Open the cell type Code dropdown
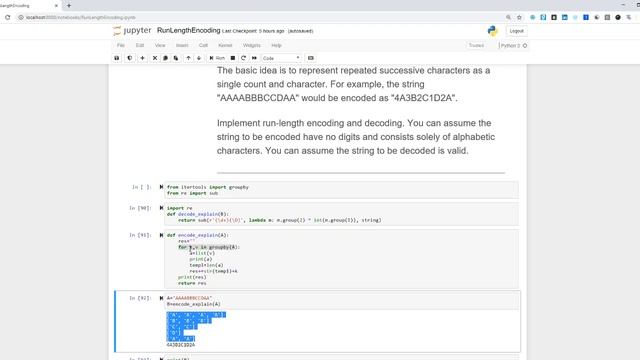 coord(281,58)
